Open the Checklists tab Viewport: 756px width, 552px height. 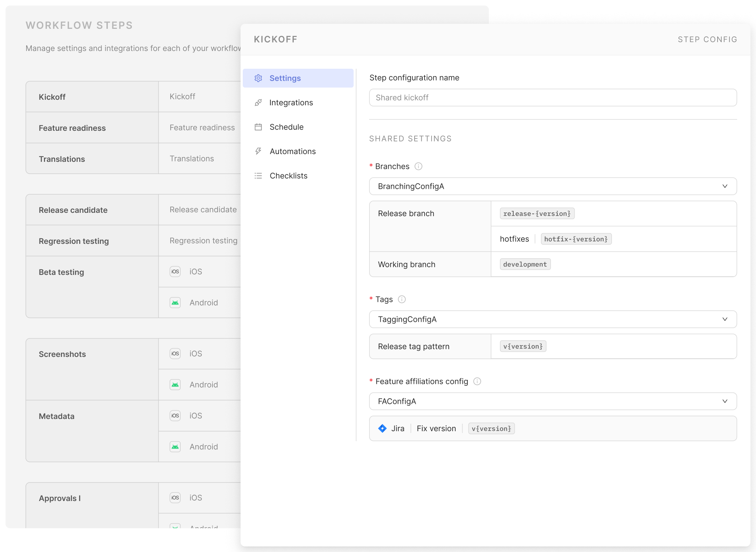pos(289,176)
